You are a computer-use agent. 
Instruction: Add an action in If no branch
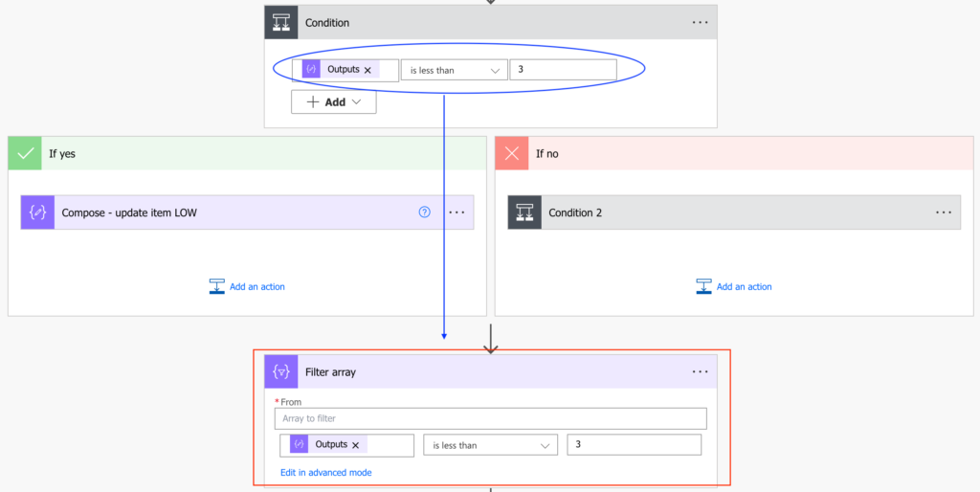pos(734,286)
